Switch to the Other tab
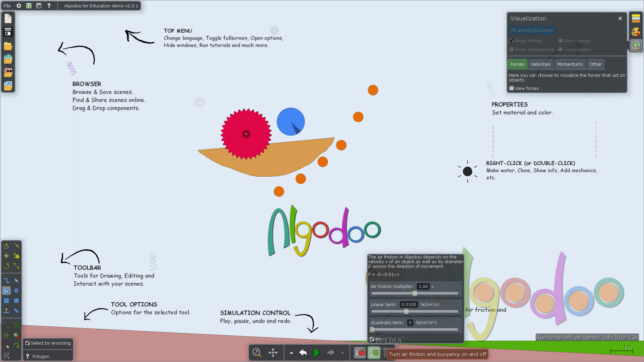This screenshot has height=362, width=644. (596, 64)
